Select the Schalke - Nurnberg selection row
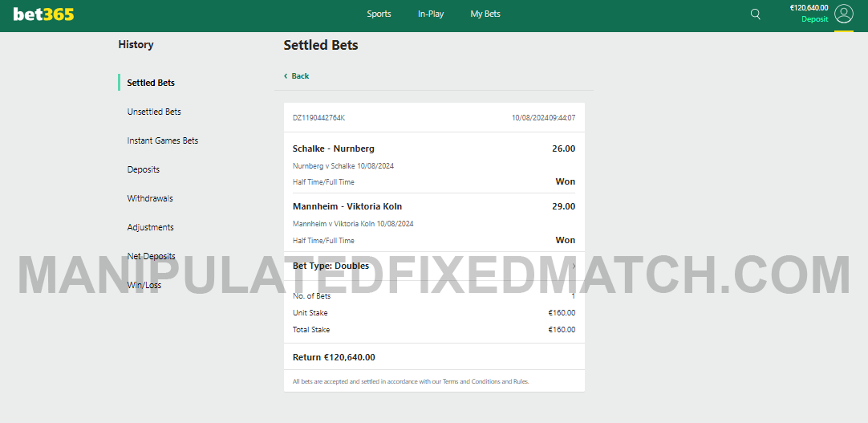The height and width of the screenshot is (423, 868). coord(434,163)
